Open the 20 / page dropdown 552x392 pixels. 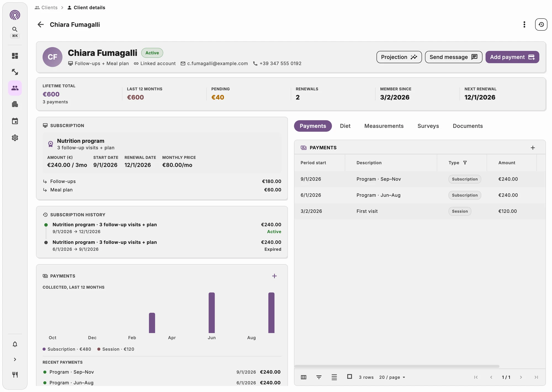tap(392, 377)
